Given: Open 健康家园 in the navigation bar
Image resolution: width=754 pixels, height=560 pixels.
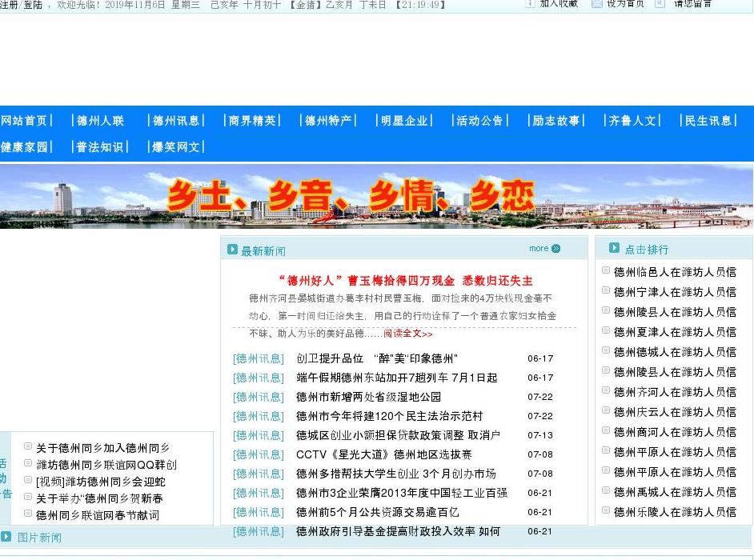Looking at the screenshot, I should pos(24,146).
